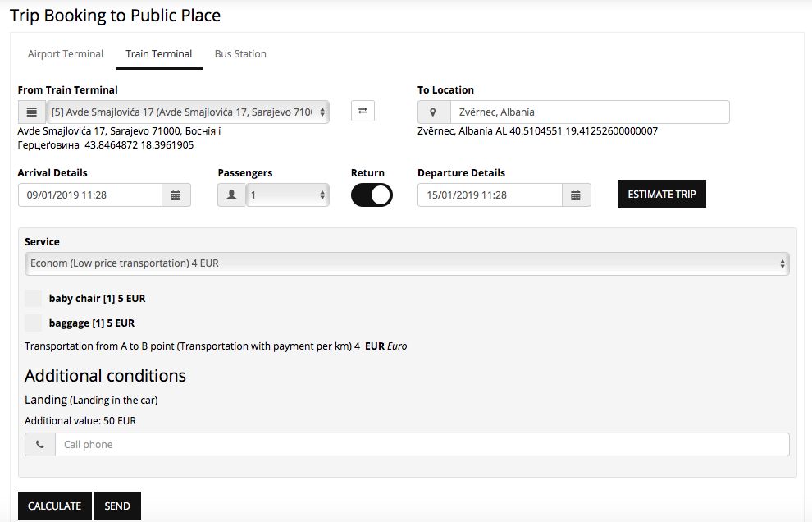This screenshot has height=522, width=812.
Task: Enable the baggage extra checkbox
Action: (x=34, y=323)
